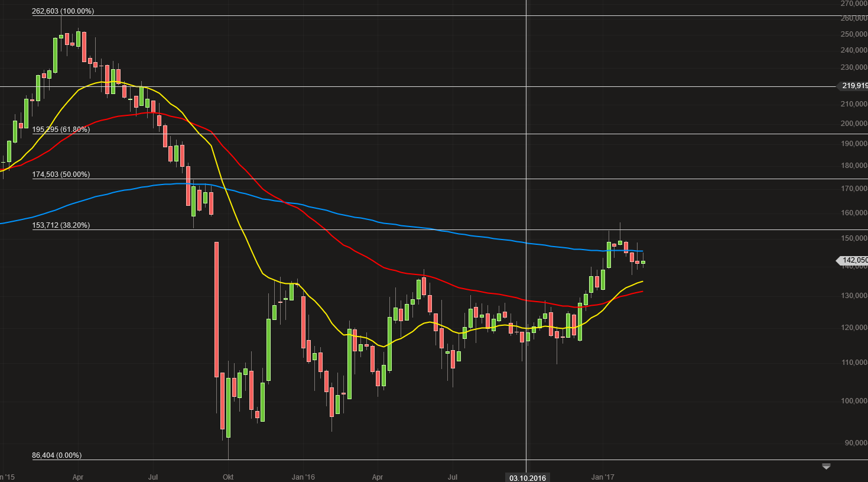Click the Apr label right of Jan '16
The width and height of the screenshot is (868, 482).
(x=378, y=477)
